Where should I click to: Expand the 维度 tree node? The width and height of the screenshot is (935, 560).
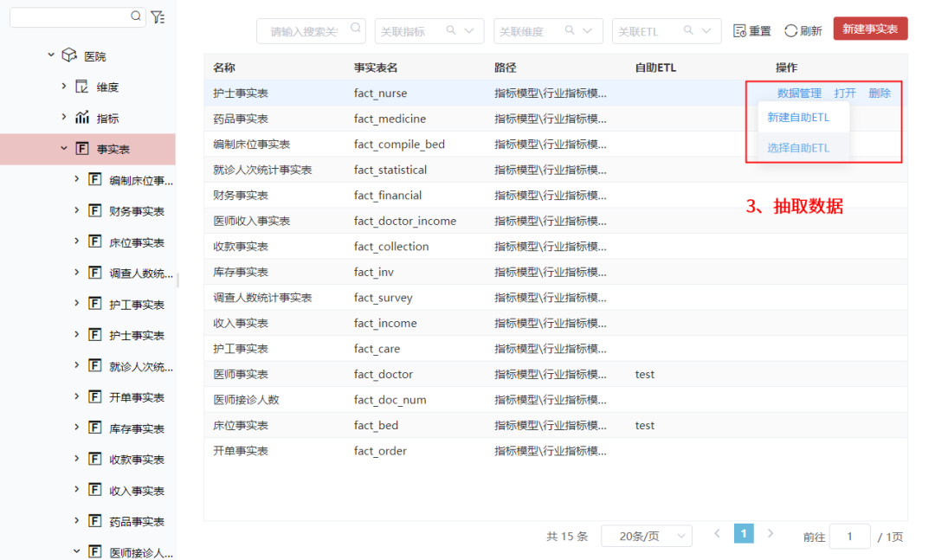64,86
